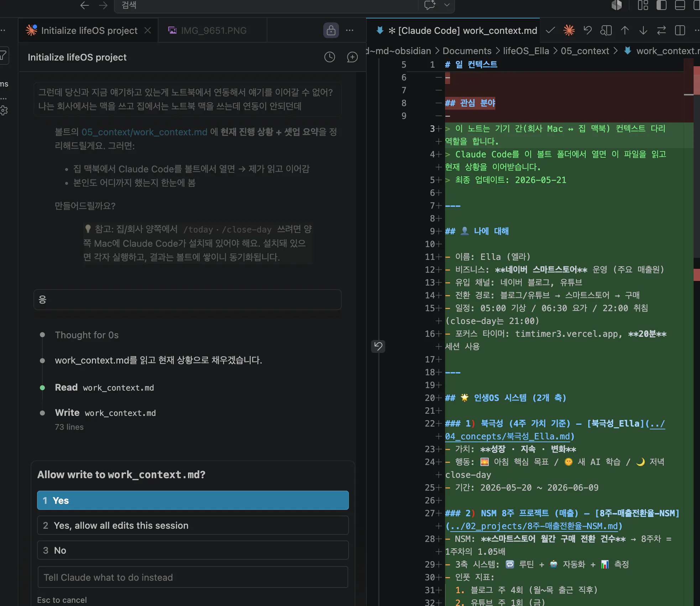Choose Yes, allow all edits this session
The width and height of the screenshot is (700, 606).
pos(193,525)
